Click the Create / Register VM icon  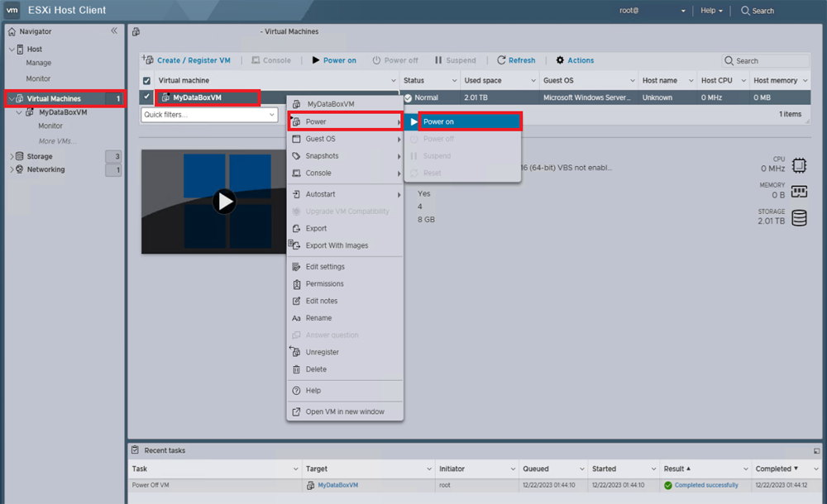tap(148, 60)
